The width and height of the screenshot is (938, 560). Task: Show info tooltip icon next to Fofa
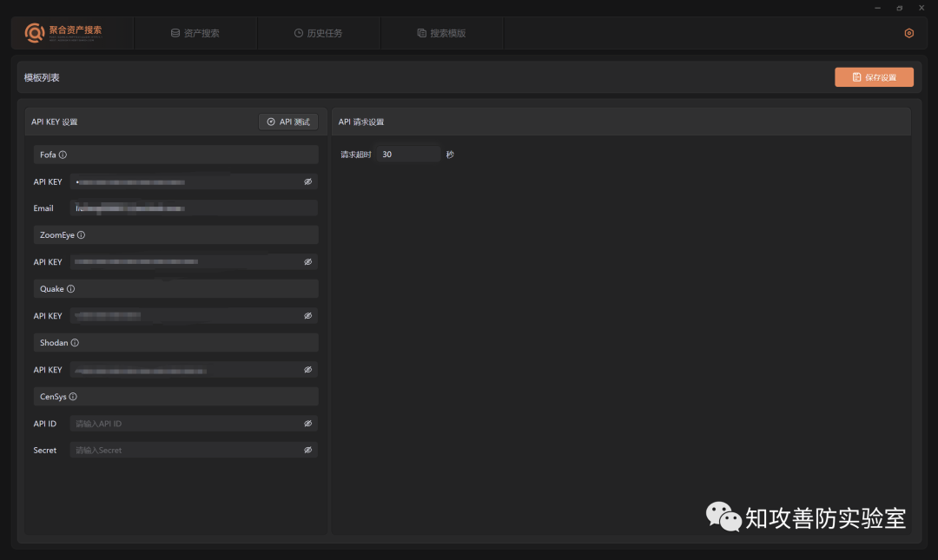(x=63, y=155)
